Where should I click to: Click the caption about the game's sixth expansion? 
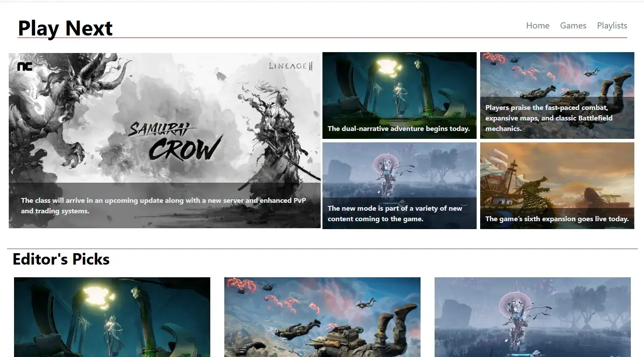click(x=556, y=219)
